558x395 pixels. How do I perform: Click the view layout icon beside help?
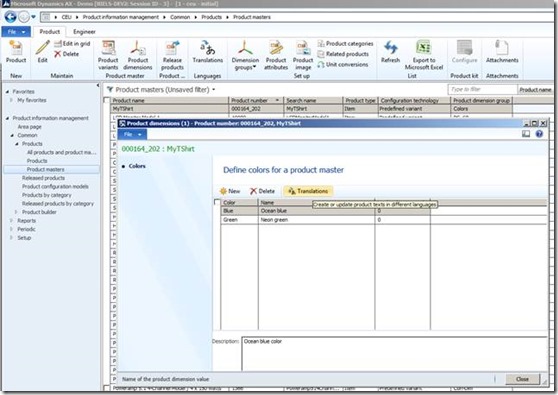[x=526, y=134]
